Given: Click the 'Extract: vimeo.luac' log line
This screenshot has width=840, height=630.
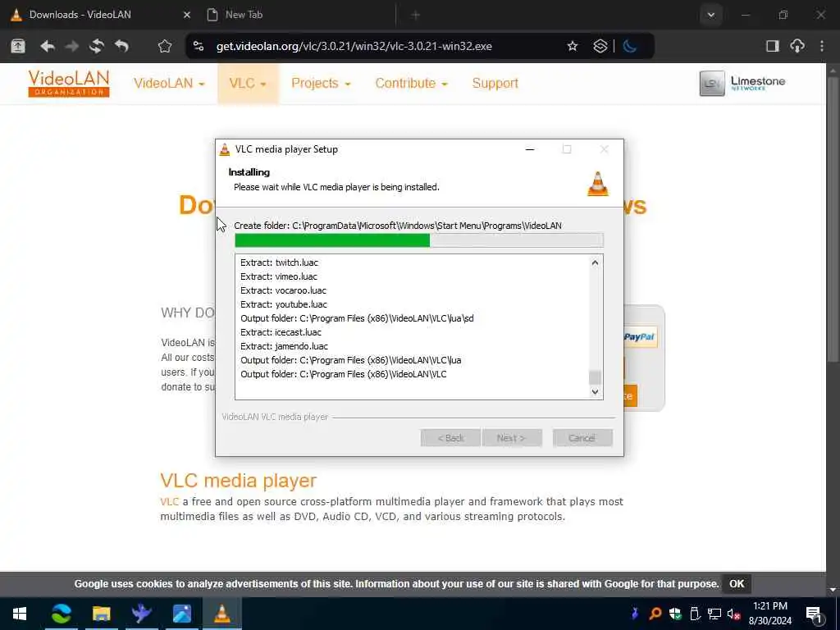Looking at the screenshot, I should click(x=279, y=276).
